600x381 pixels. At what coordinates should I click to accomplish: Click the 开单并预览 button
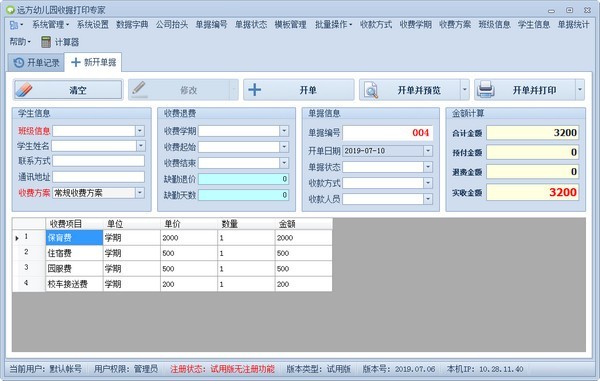click(x=409, y=90)
